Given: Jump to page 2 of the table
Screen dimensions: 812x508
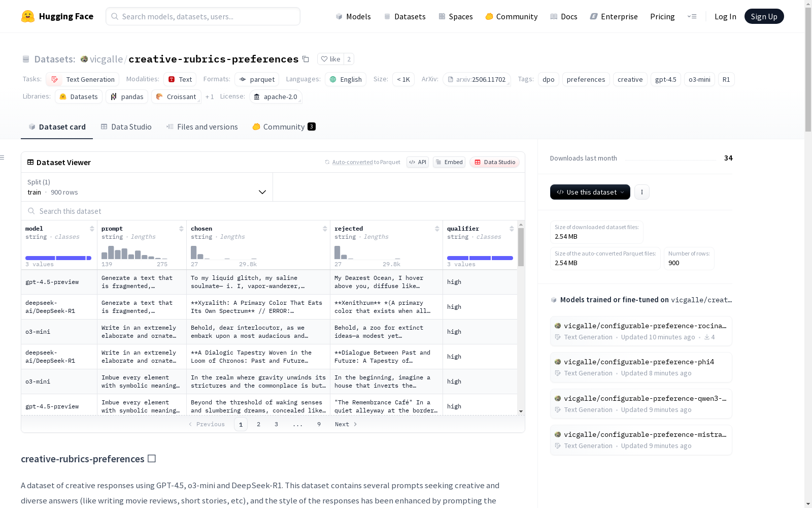Looking at the screenshot, I should pyautogui.click(x=259, y=424).
